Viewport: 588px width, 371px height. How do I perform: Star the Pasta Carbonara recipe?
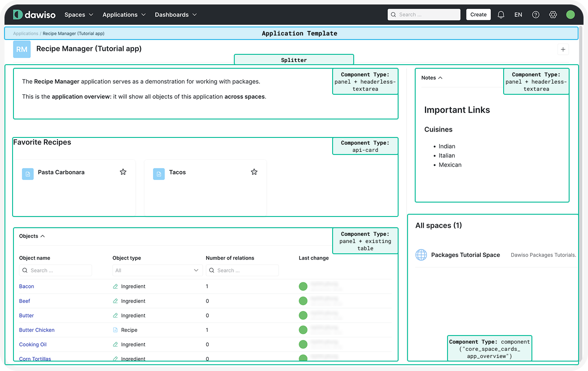(x=123, y=172)
